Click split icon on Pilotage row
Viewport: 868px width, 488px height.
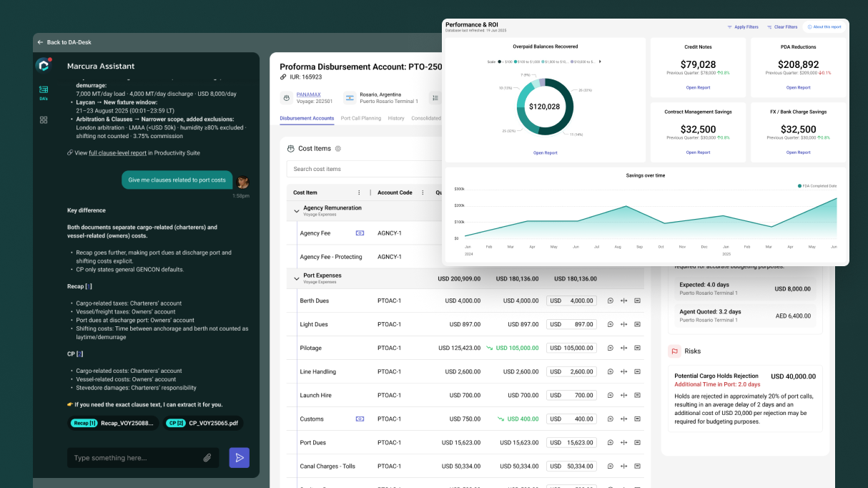(623, 348)
